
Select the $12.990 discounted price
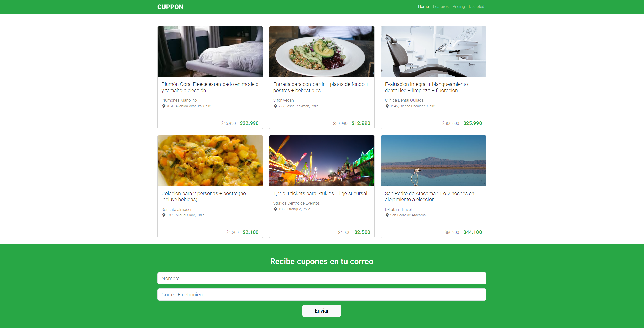click(x=361, y=123)
